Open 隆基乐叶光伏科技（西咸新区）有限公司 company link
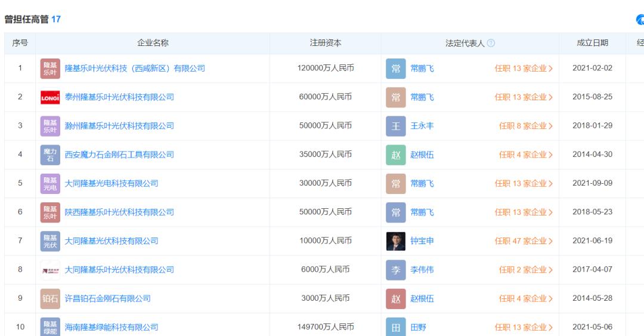Image resolution: width=644 pixels, height=336 pixels. [x=135, y=68]
